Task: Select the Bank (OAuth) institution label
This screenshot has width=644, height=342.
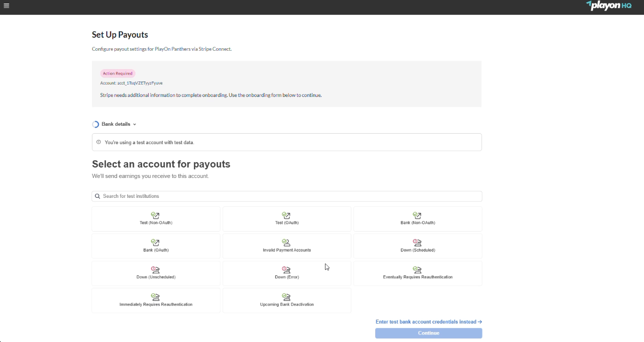Action: coord(156,250)
